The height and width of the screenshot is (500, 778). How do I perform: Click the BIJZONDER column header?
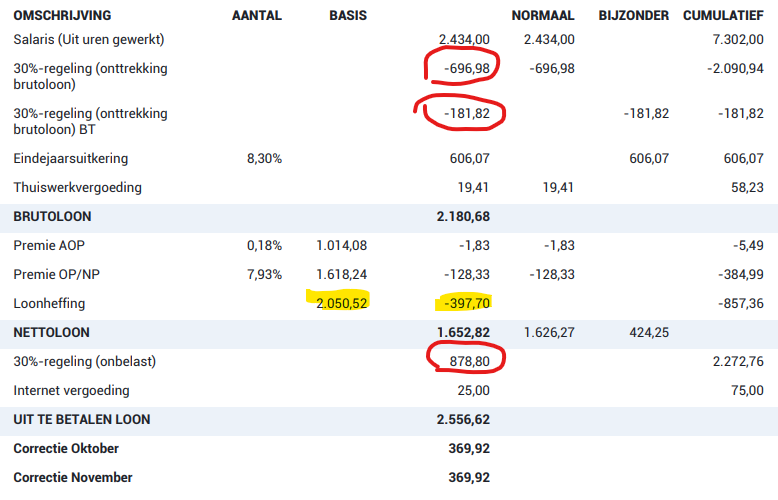pos(634,15)
